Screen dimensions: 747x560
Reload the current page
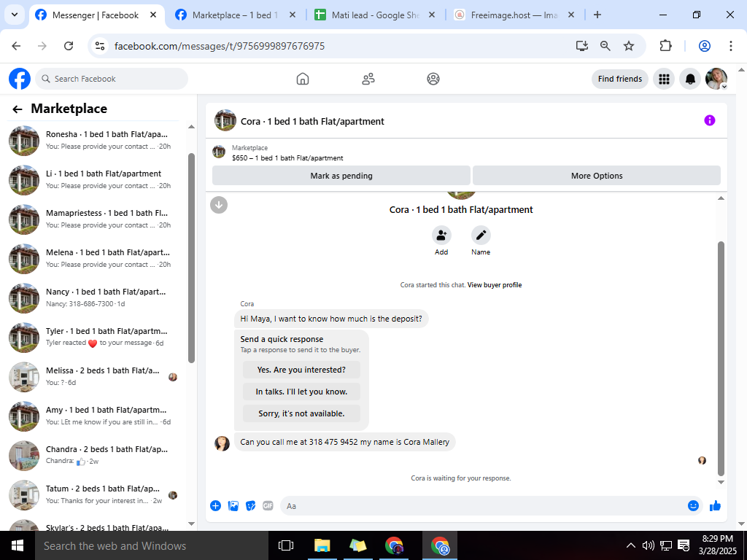tap(69, 46)
